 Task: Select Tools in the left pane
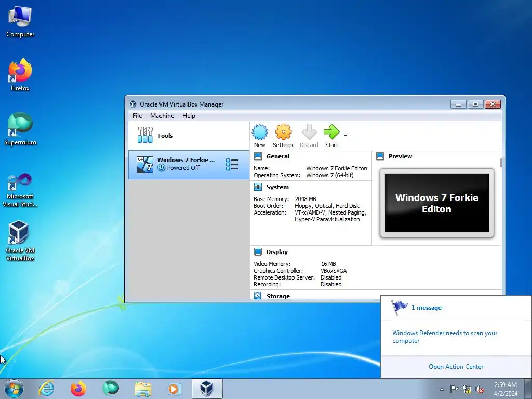pos(189,136)
